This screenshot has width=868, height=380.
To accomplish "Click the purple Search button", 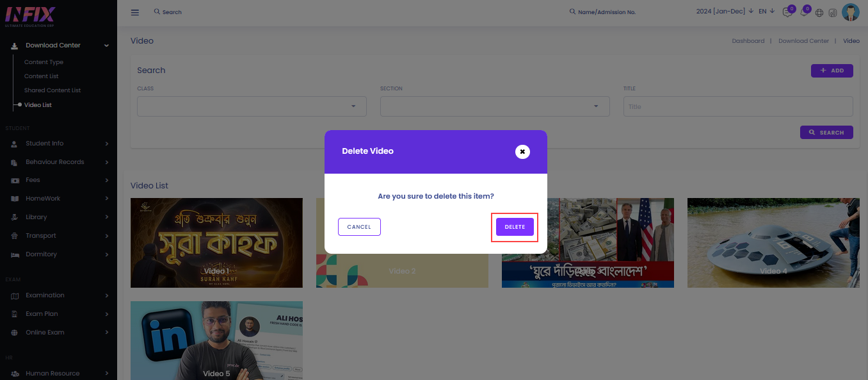I will (826, 132).
